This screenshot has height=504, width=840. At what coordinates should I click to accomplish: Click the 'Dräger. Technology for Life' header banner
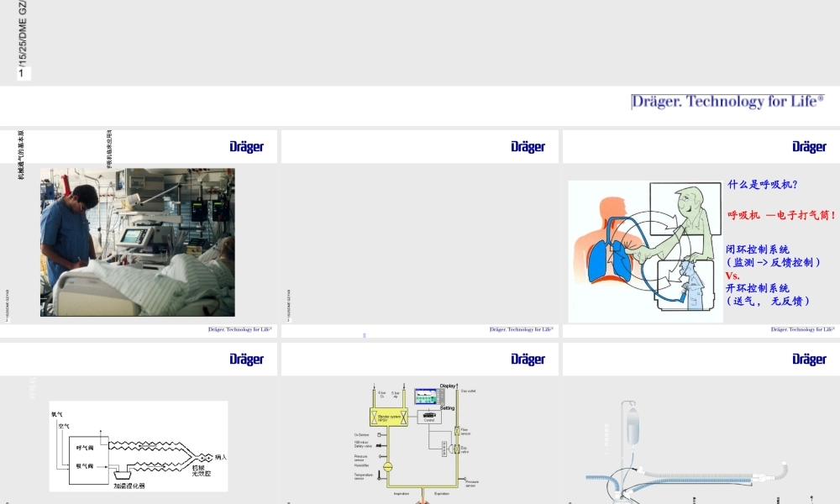click(727, 102)
